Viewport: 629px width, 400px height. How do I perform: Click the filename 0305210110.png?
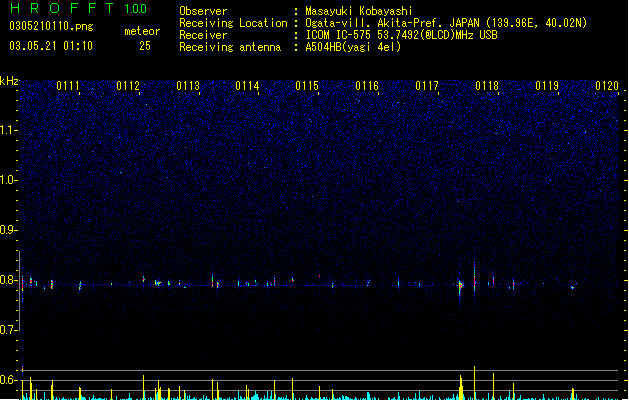(x=51, y=26)
